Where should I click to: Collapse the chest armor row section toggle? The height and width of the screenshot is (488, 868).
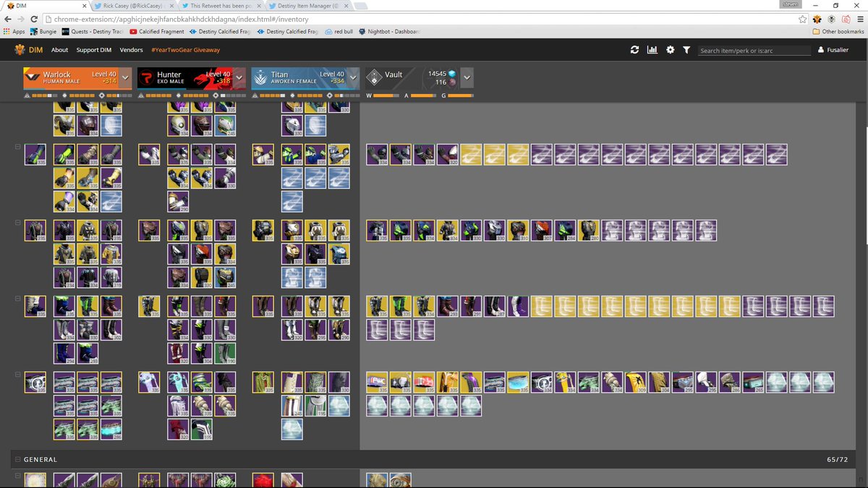coord(17,223)
